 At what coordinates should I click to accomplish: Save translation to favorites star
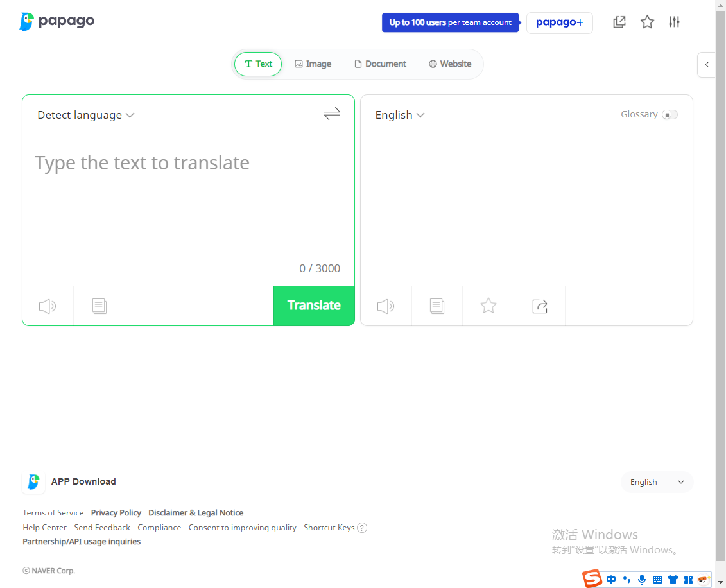pyautogui.click(x=488, y=306)
